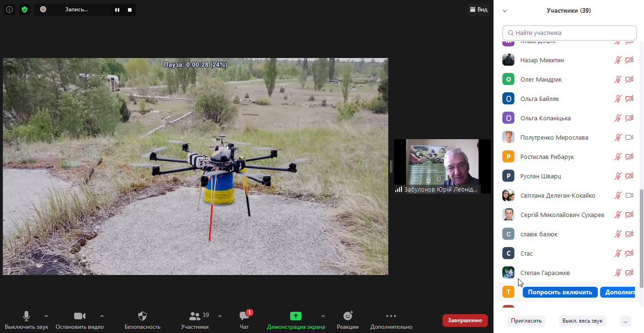644x333 pixels.
Task: Click the Пригласить invite button
Action: click(526, 321)
